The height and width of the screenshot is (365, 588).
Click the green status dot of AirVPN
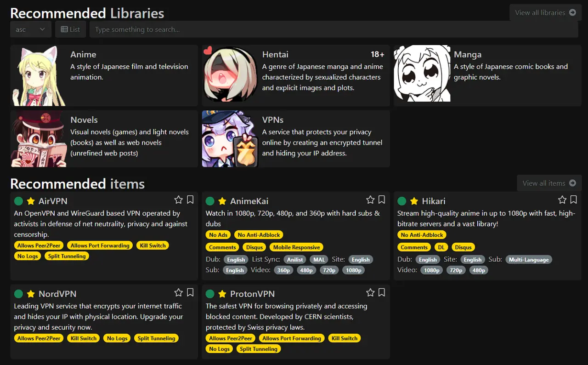[18, 201]
